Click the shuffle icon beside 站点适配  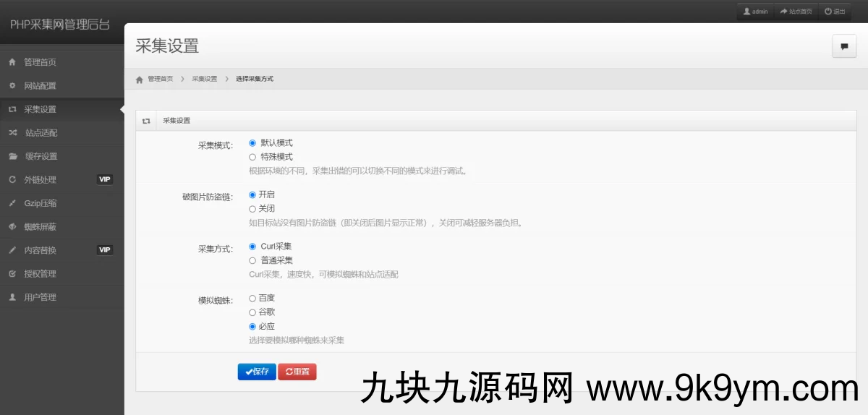[x=12, y=133]
